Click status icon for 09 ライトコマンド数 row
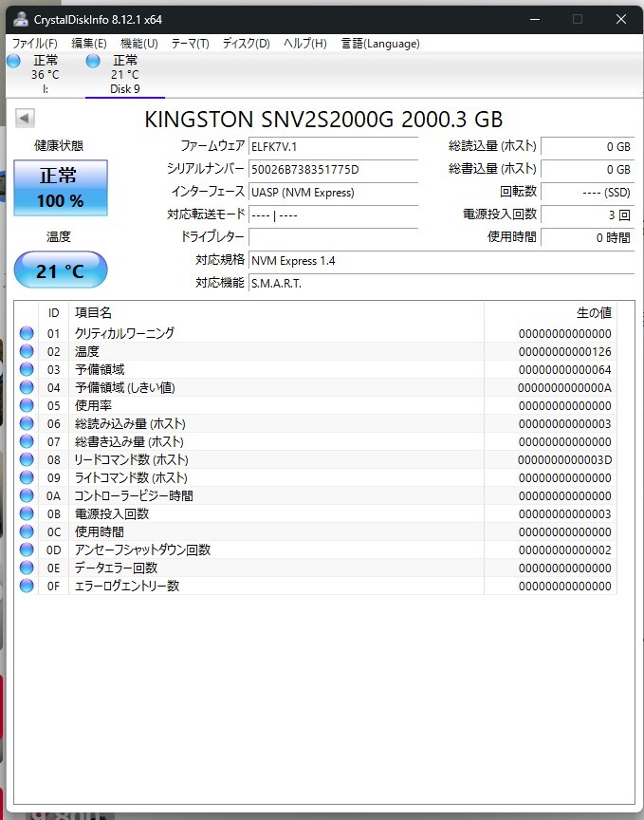Image resolution: width=644 pixels, height=820 pixels. [27, 477]
